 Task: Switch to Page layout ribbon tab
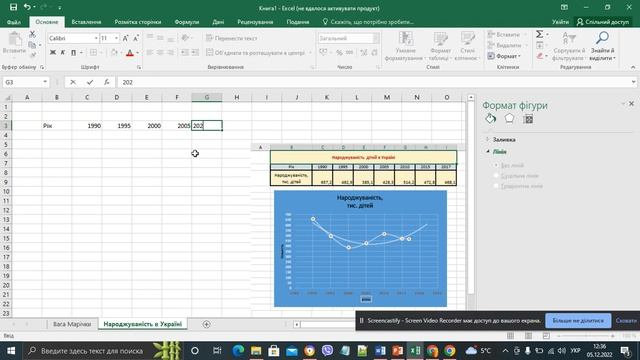(x=138, y=22)
